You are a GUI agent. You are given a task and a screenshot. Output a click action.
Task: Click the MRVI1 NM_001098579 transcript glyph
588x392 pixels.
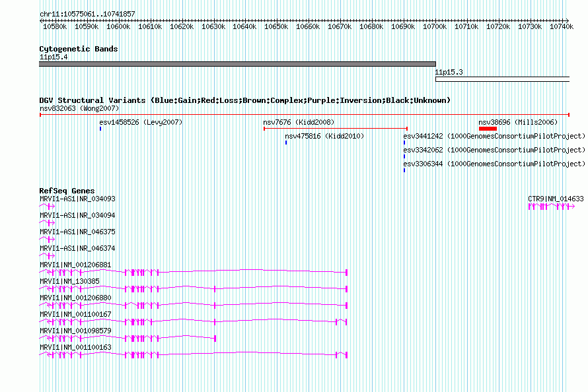(x=128, y=338)
